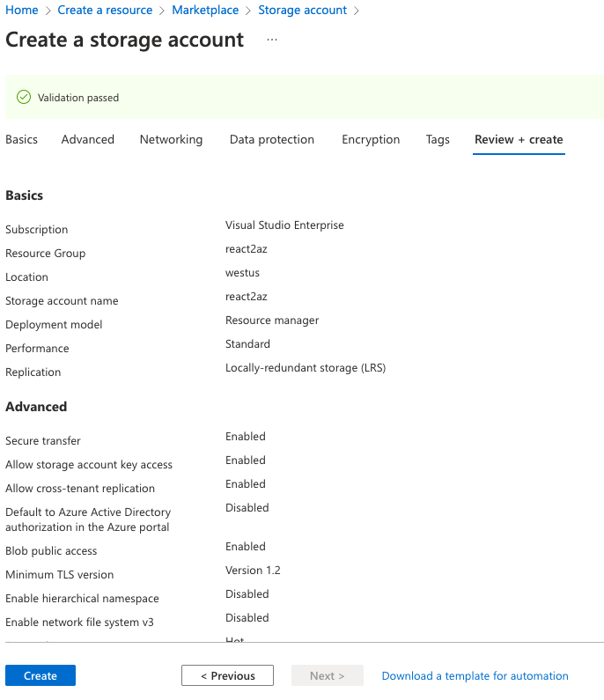Click the Secure transfer label
604x700 pixels.
[43, 440]
